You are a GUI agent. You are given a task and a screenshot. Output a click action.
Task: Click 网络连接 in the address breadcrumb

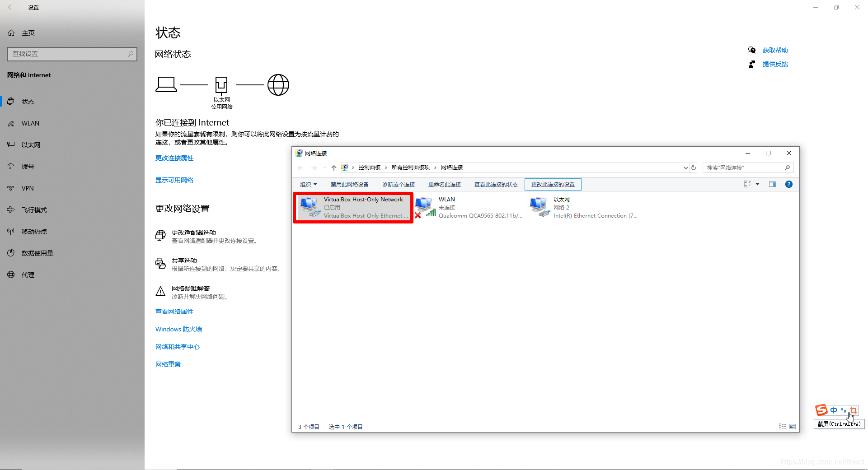click(x=452, y=168)
